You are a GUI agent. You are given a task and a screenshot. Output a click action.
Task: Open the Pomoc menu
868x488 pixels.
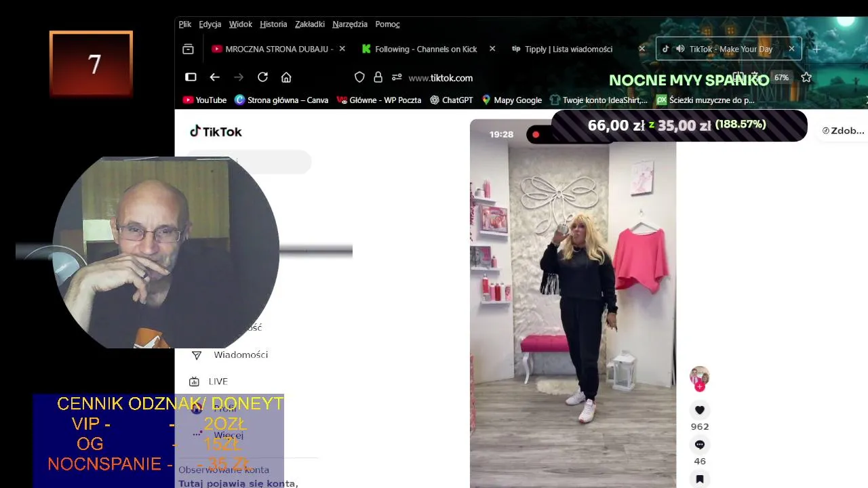(x=388, y=24)
